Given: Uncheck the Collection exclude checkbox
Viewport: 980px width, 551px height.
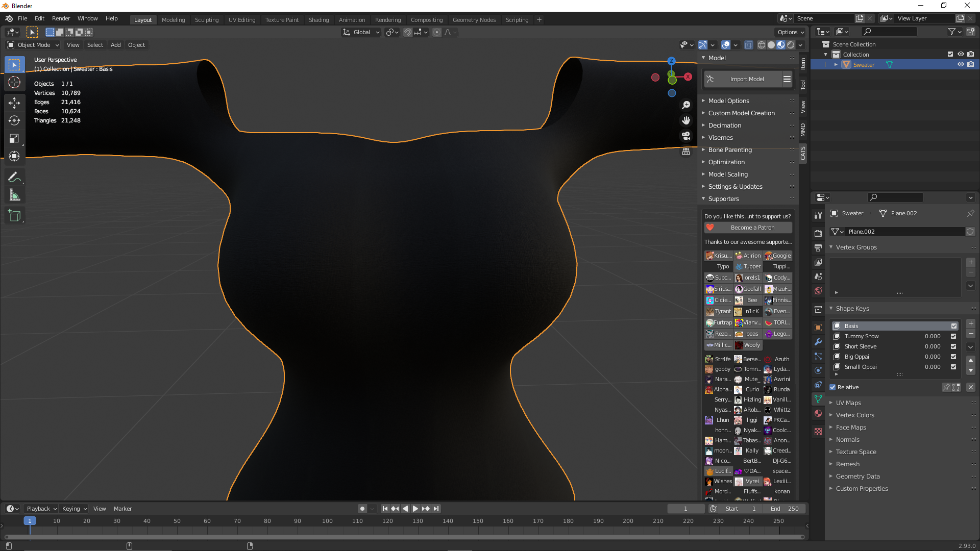Looking at the screenshot, I should [x=950, y=54].
